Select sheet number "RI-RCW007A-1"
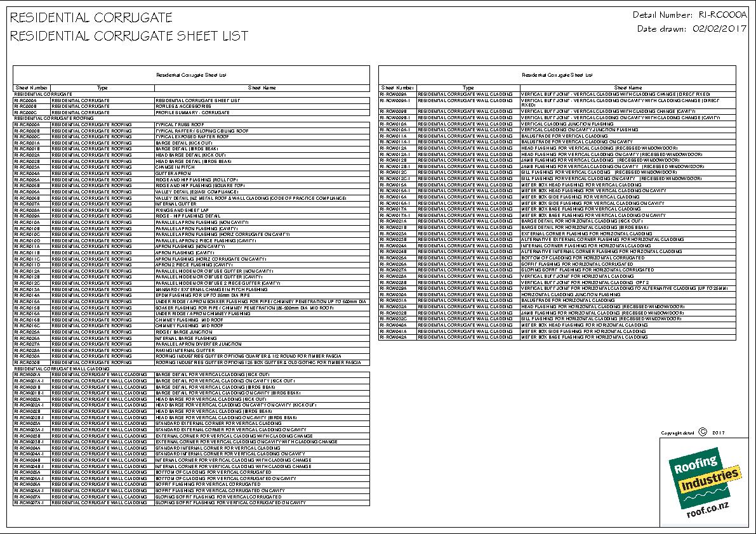756x534 pixels. point(29,502)
